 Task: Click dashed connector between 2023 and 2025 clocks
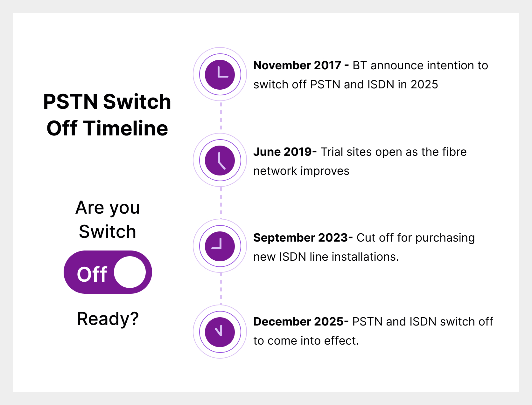(221, 288)
